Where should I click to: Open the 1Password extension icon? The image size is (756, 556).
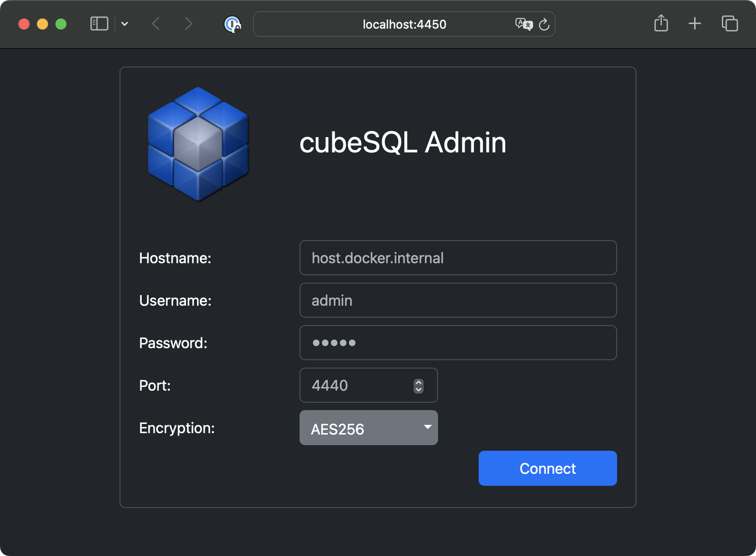pyautogui.click(x=232, y=24)
